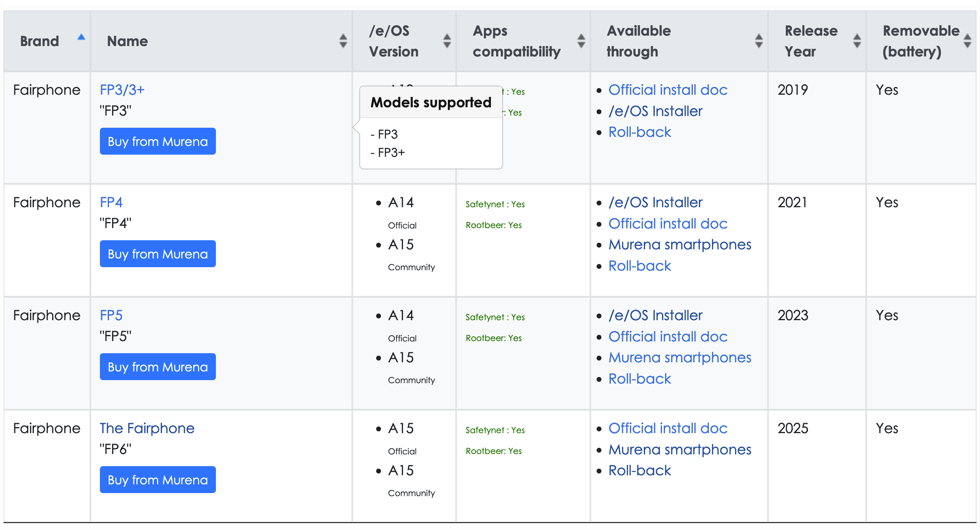
Task: Select '- FP3+' in Models supported popover
Action: [387, 152]
